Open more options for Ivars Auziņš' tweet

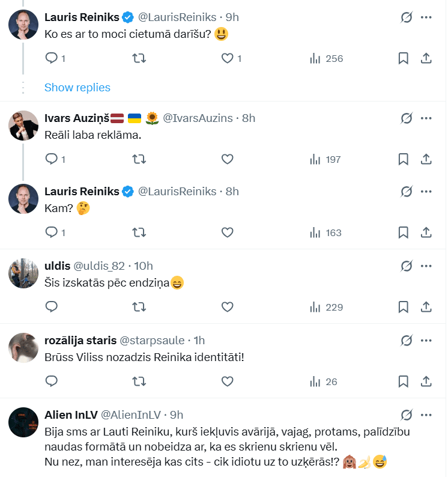coord(426,118)
